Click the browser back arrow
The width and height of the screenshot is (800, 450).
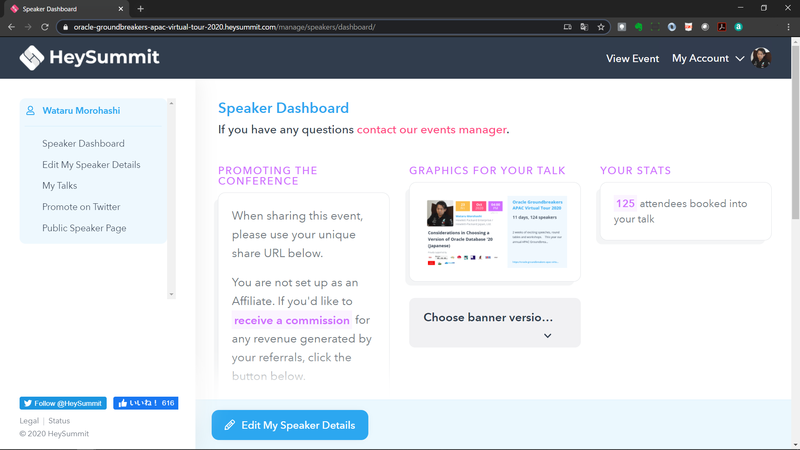coord(11,27)
